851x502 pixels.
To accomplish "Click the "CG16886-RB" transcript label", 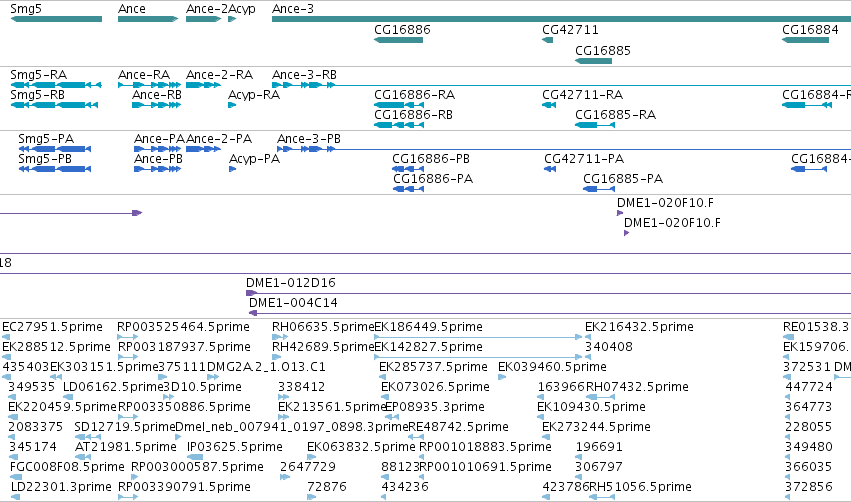I will tap(413, 115).
